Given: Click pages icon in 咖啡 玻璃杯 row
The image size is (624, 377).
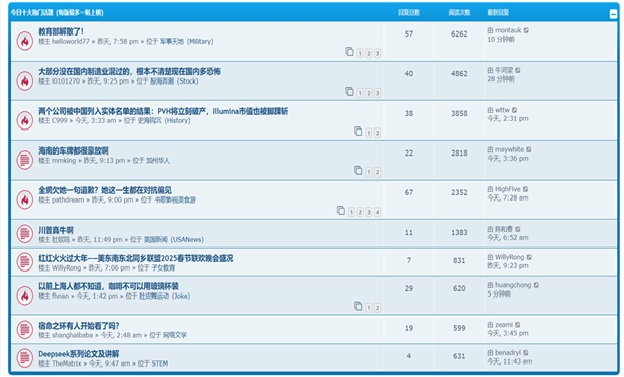Looking at the screenshot, I should (358, 306).
